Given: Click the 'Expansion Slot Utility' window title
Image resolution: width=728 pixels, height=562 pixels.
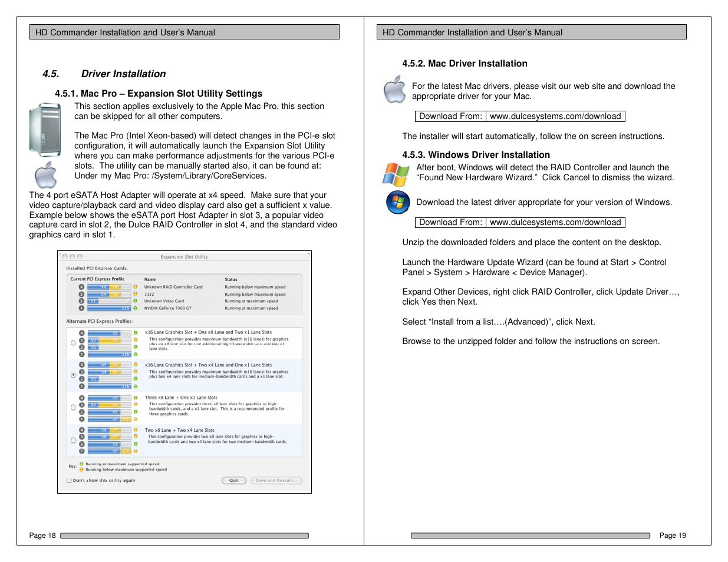Looking at the screenshot, I should pyautogui.click(x=184, y=257).
